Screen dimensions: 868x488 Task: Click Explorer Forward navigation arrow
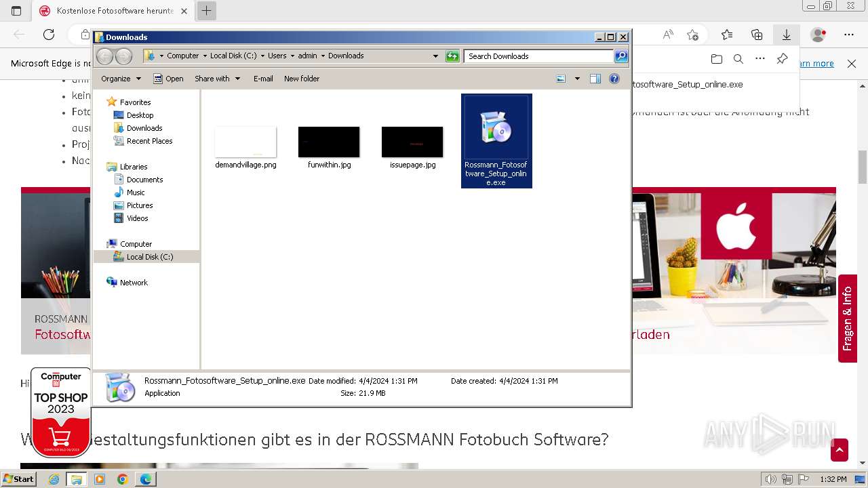pos(123,56)
